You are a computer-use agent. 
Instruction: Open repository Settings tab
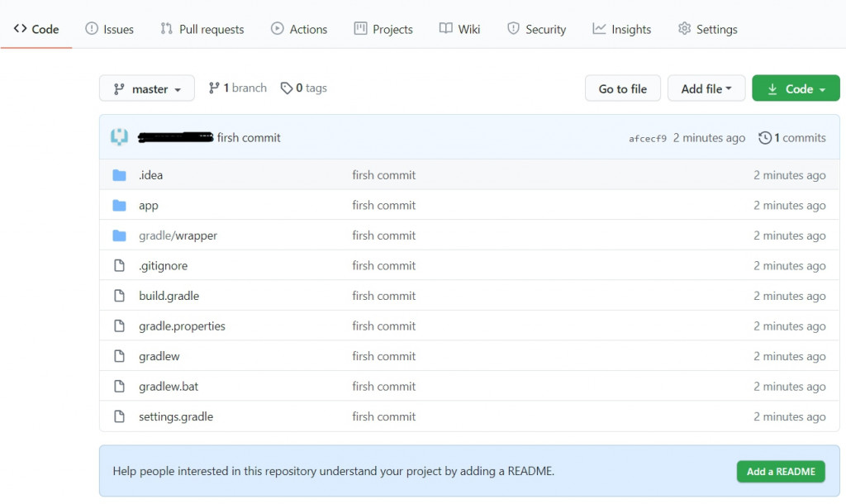pyautogui.click(x=708, y=29)
